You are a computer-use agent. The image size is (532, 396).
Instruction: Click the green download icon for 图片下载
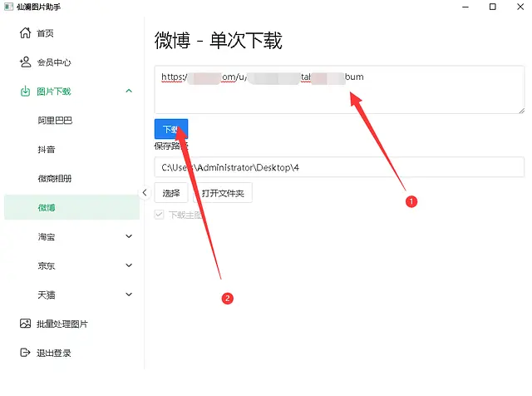[26, 91]
